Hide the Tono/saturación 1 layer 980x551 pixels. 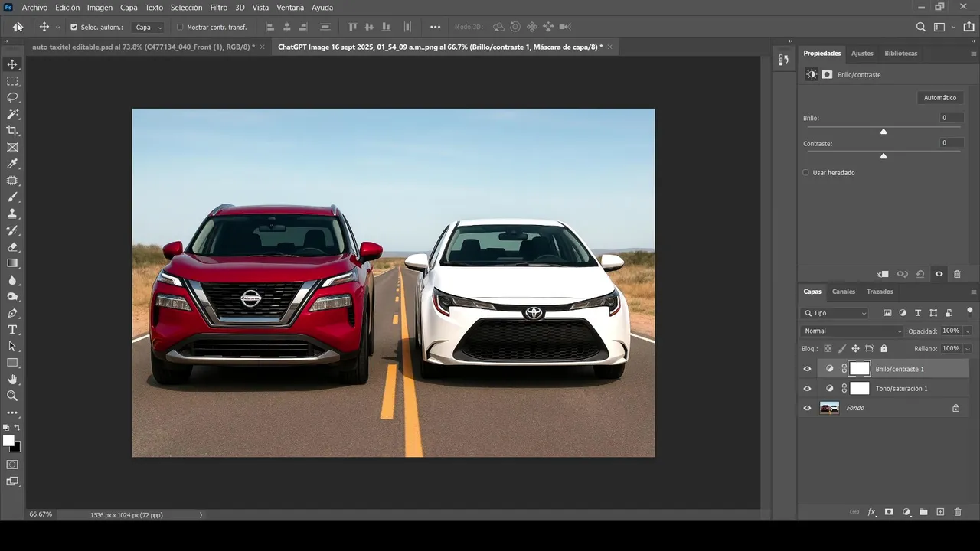807,389
